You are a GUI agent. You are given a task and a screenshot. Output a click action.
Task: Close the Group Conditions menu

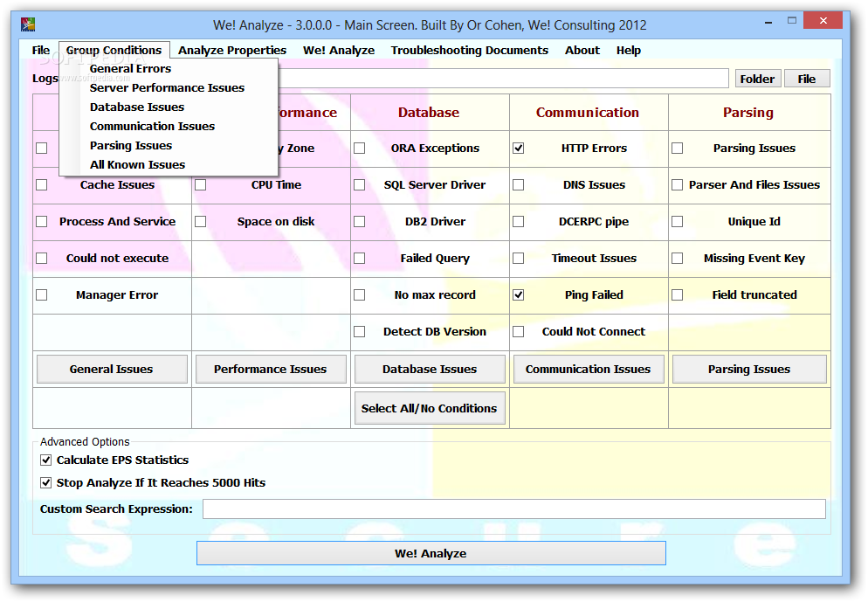click(x=114, y=51)
